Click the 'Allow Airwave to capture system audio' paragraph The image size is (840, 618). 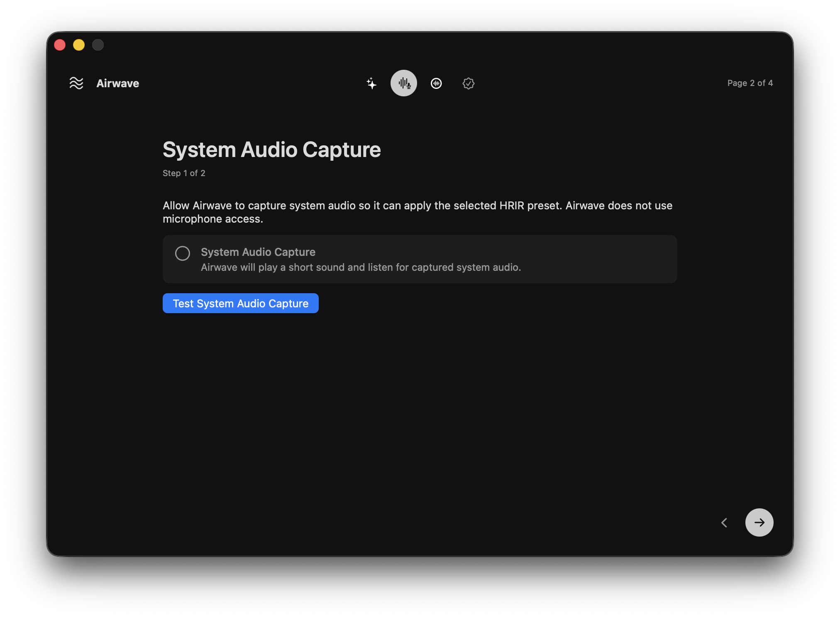[x=418, y=212]
